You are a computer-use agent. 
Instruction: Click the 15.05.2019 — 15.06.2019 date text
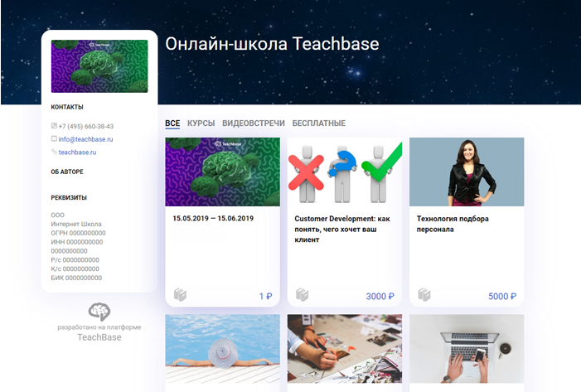pos(213,218)
